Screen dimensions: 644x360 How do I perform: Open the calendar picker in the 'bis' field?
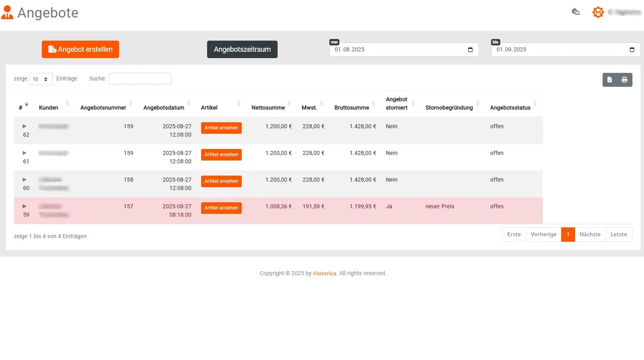click(632, 50)
